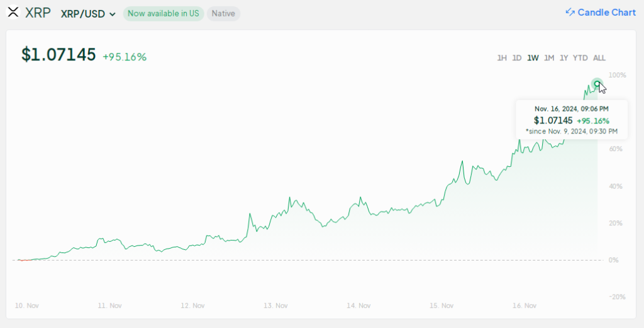Click the +95.16% change beside the heading price
This screenshot has height=328, width=644.
point(125,57)
